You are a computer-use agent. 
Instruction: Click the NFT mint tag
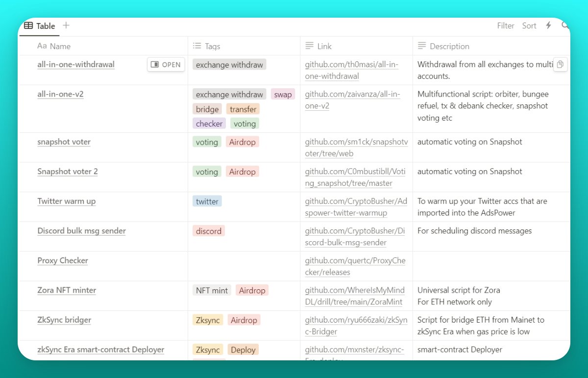click(x=212, y=290)
